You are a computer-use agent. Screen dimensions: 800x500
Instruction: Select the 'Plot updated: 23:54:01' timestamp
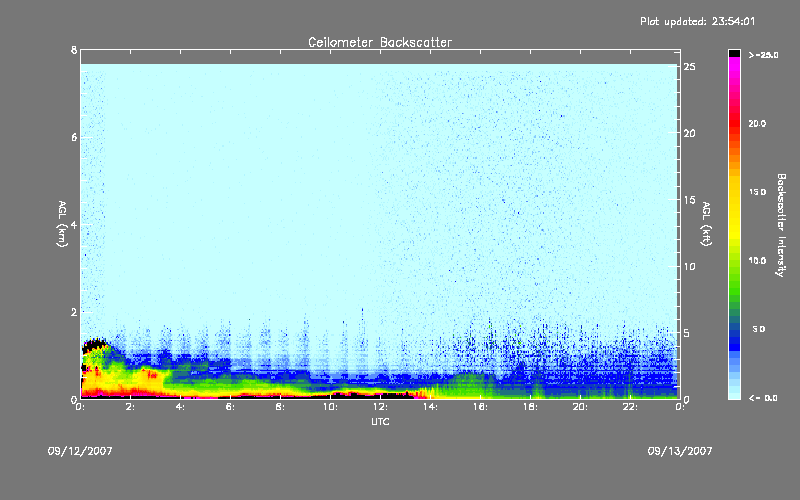(x=697, y=21)
